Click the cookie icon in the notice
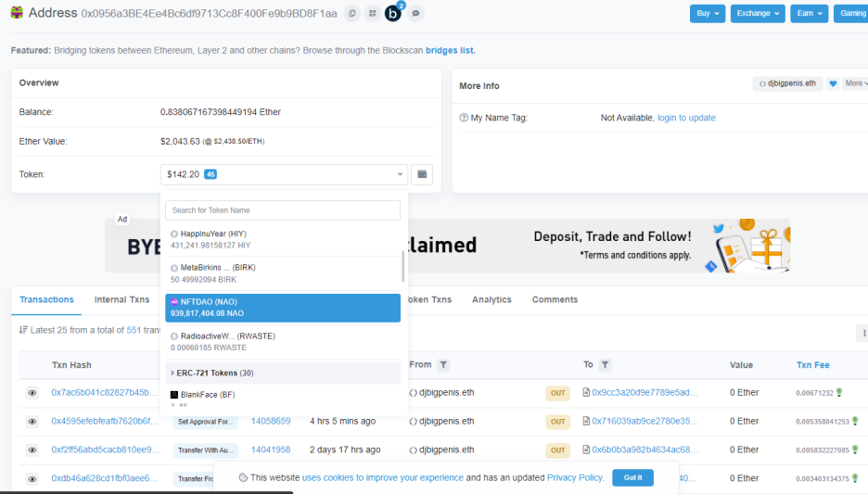868x494 pixels. pyautogui.click(x=243, y=477)
